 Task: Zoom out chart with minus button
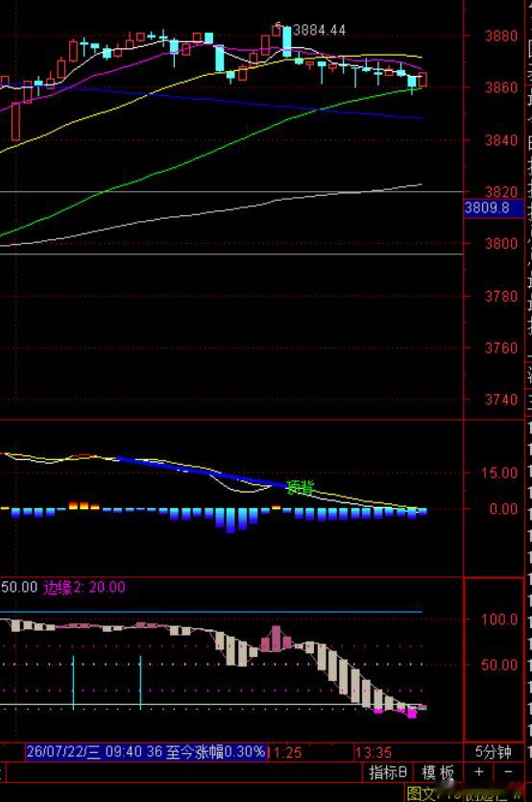[x=508, y=772]
